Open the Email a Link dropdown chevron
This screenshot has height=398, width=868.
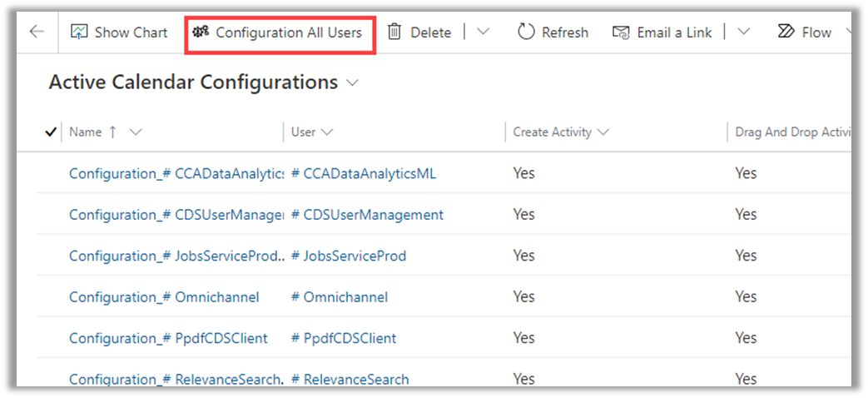743,32
